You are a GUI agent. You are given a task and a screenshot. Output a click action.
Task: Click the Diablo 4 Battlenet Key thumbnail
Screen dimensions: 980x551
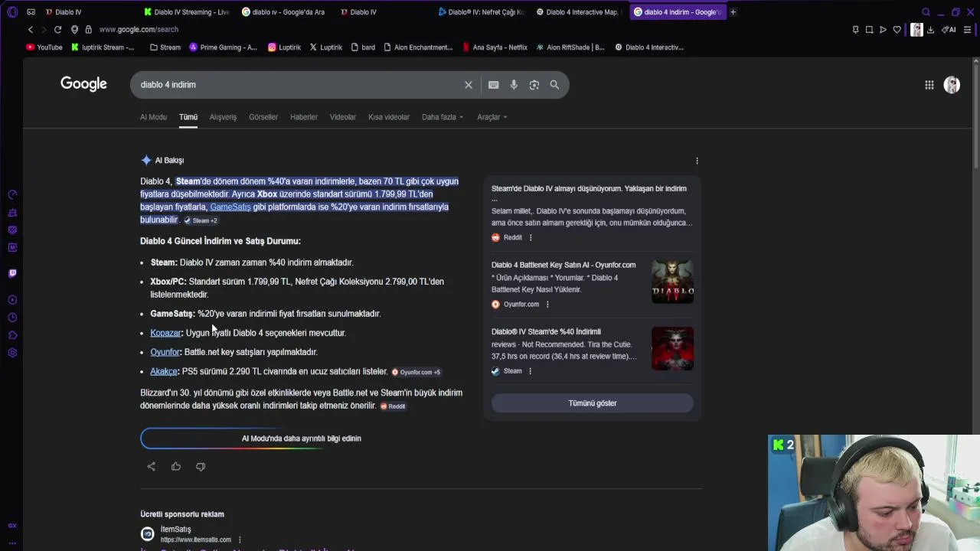pyautogui.click(x=672, y=282)
